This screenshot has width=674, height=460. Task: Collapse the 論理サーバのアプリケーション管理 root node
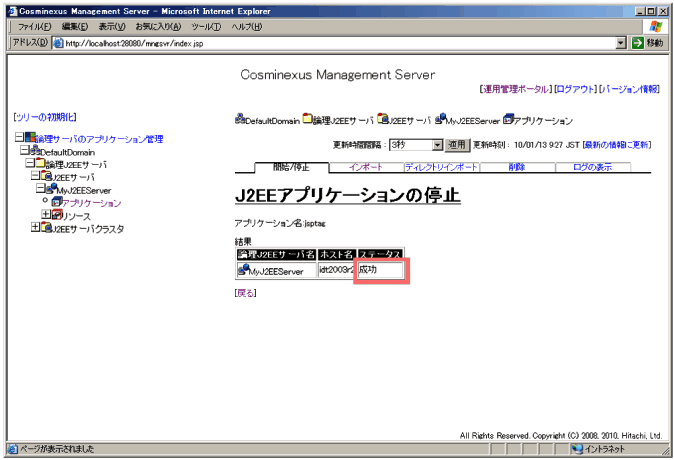pyautogui.click(x=19, y=137)
